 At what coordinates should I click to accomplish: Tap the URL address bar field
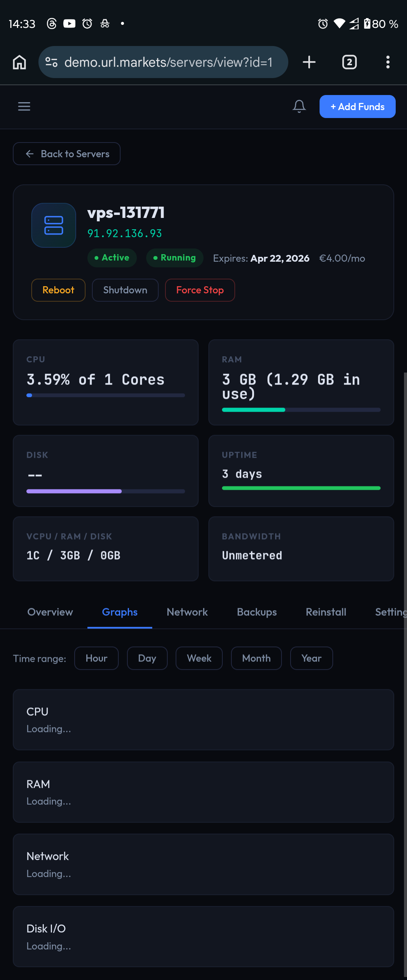168,62
